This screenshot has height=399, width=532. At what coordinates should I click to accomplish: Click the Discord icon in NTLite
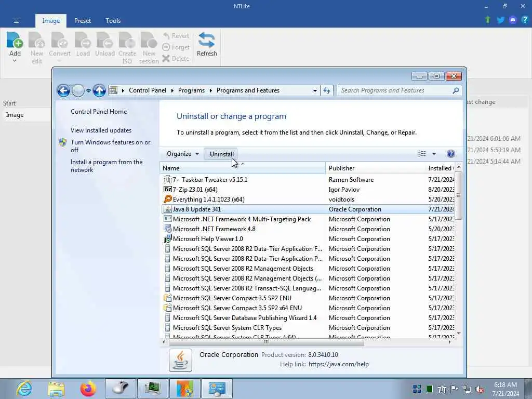(513, 20)
